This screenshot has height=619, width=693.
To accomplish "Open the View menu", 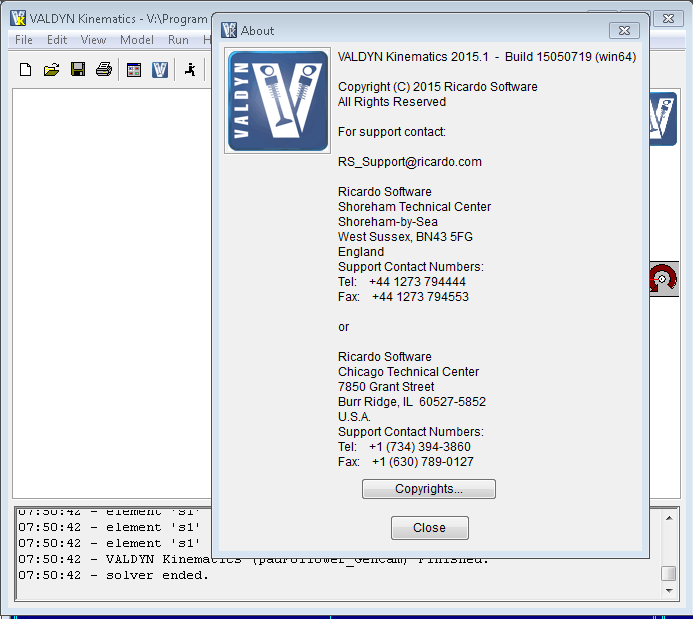I will pyautogui.click(x=93, y=40).
